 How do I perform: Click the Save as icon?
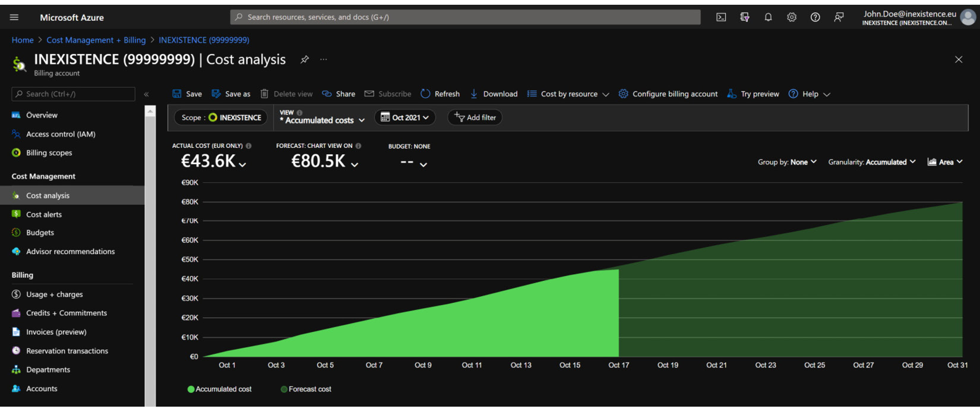216,94
